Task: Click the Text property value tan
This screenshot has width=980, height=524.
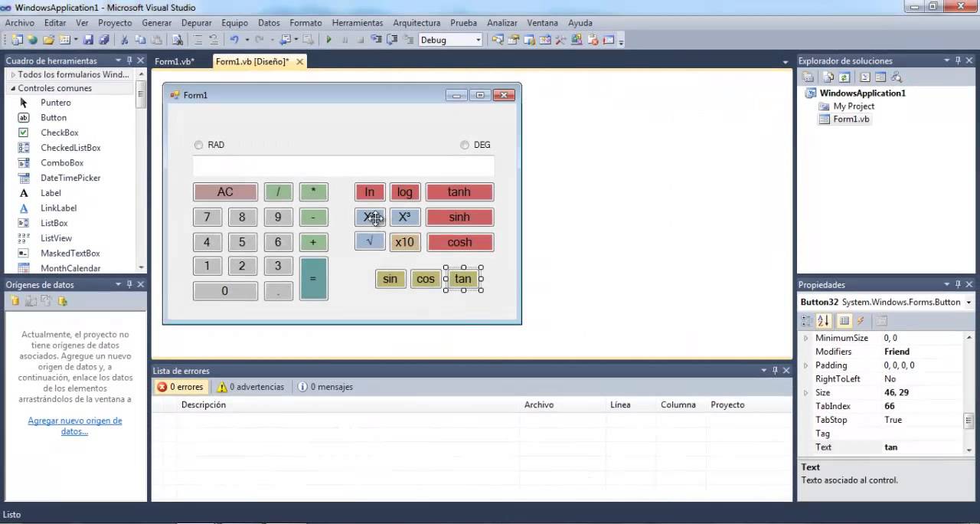Action: 891,447
